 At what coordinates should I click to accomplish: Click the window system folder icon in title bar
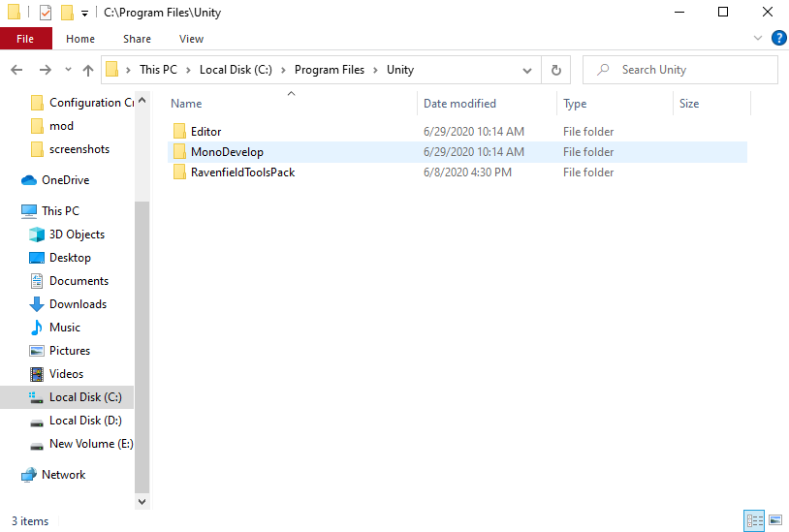pos(15,12)
